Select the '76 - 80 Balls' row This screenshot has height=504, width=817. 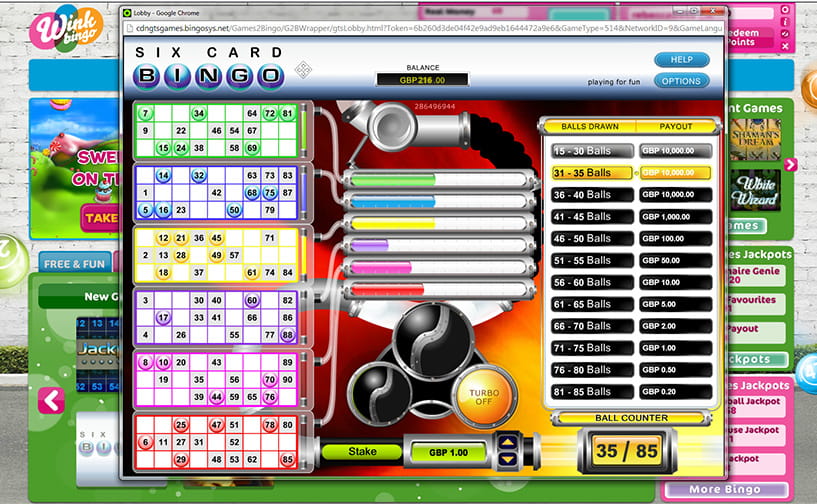pyautogui.click(x=592, y=370)
